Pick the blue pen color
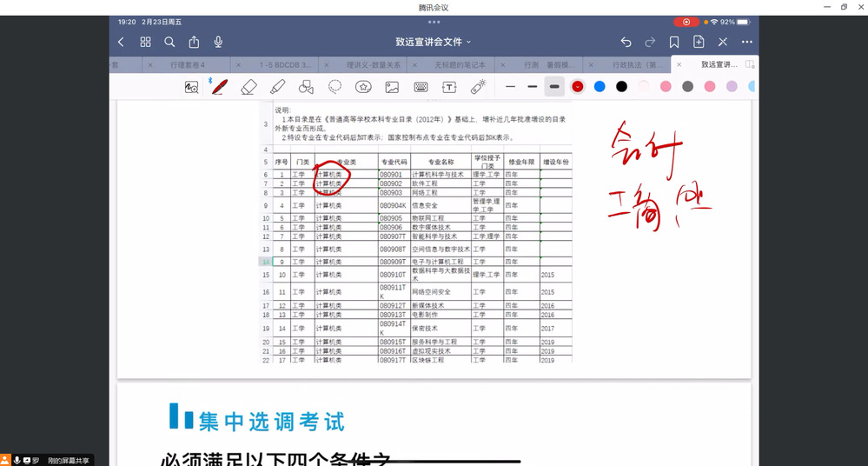Image resolution: width=868 pixels, height=466 pixels. click(x=600, y=87)
